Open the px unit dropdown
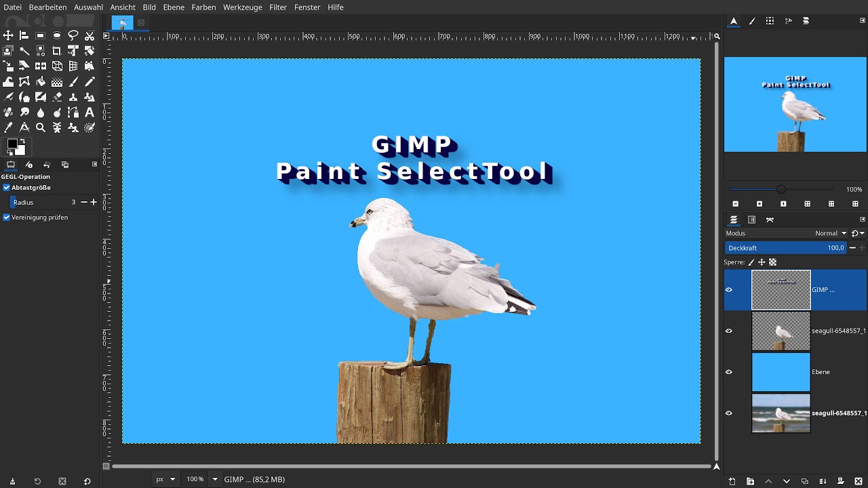This screenshot has height=488, width=868. pyautogui.click(x=165, y=479)
